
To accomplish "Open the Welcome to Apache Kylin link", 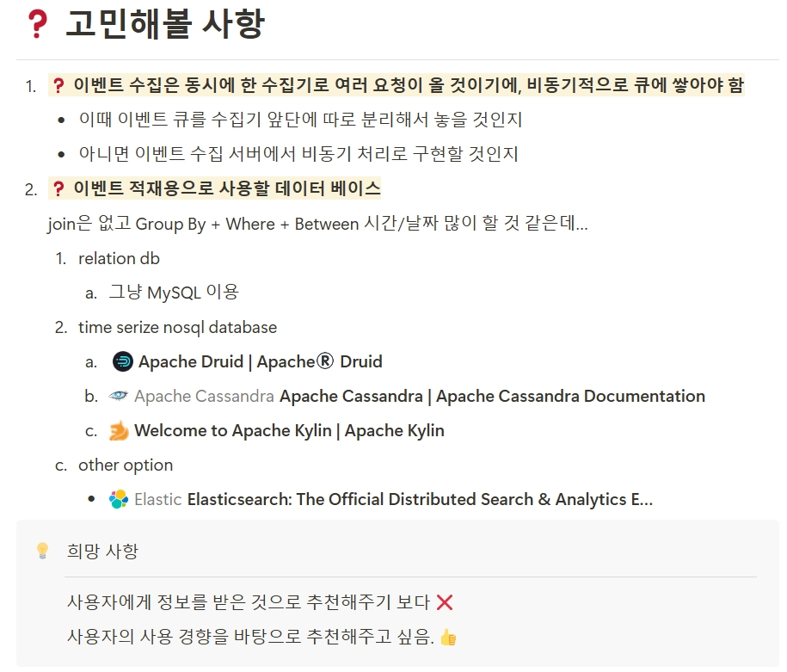I will point(289,430).
